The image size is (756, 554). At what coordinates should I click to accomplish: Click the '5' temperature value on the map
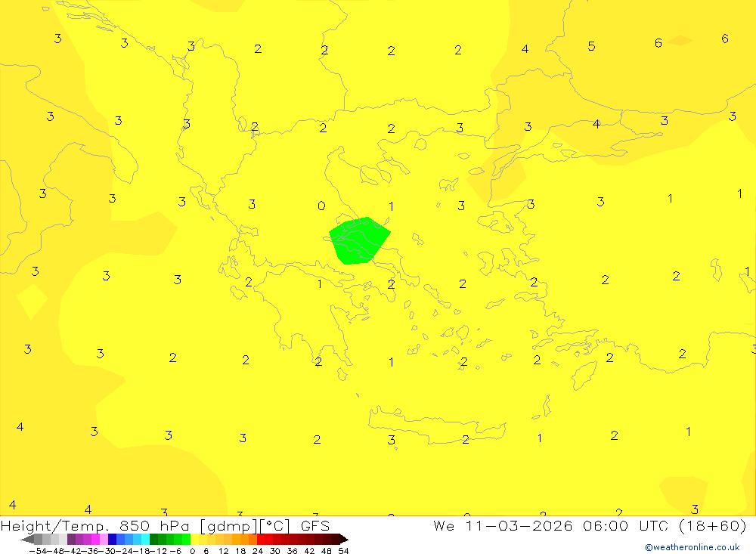(x=592, y=46)
